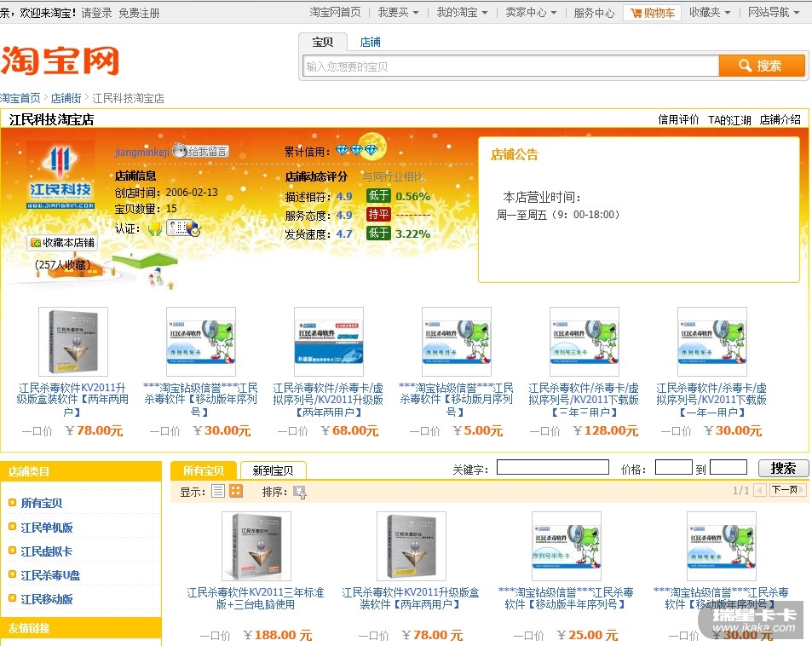Click the orange search (搜索) button

pos(761,66)
